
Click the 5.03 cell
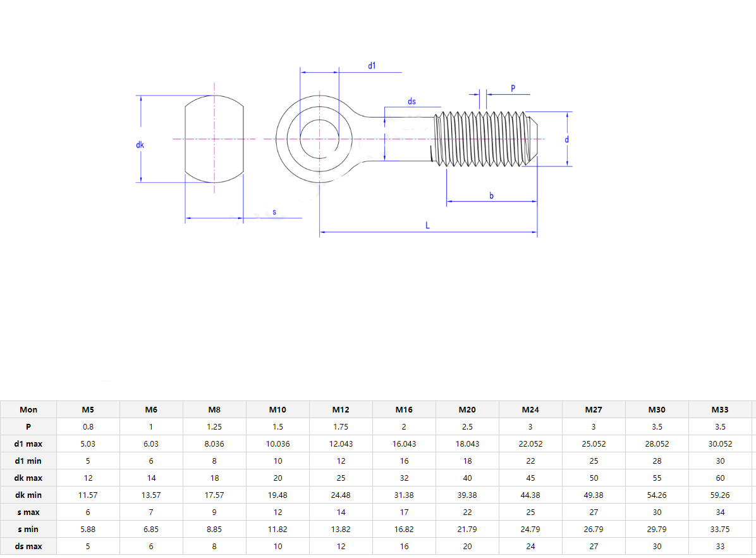pos(88,443)
